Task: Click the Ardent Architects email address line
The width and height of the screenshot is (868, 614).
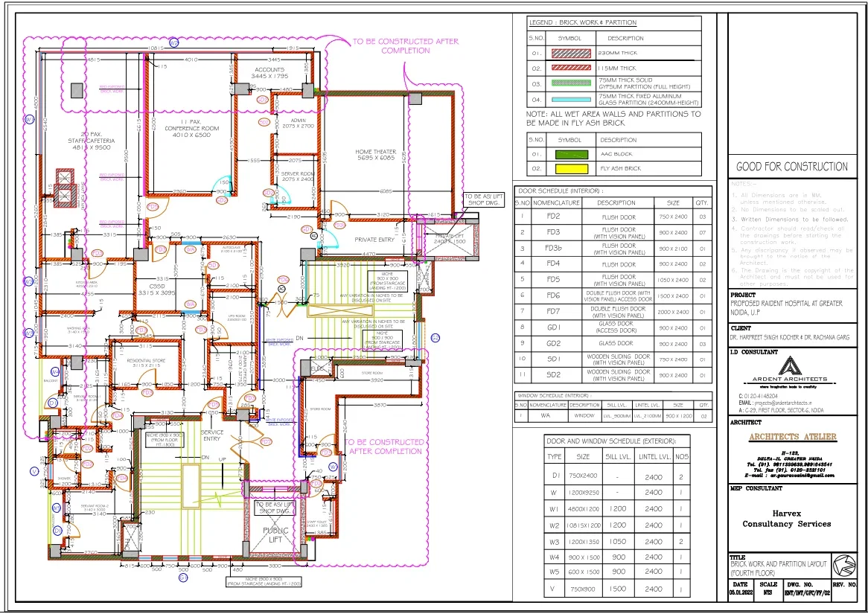Action: 775,403
